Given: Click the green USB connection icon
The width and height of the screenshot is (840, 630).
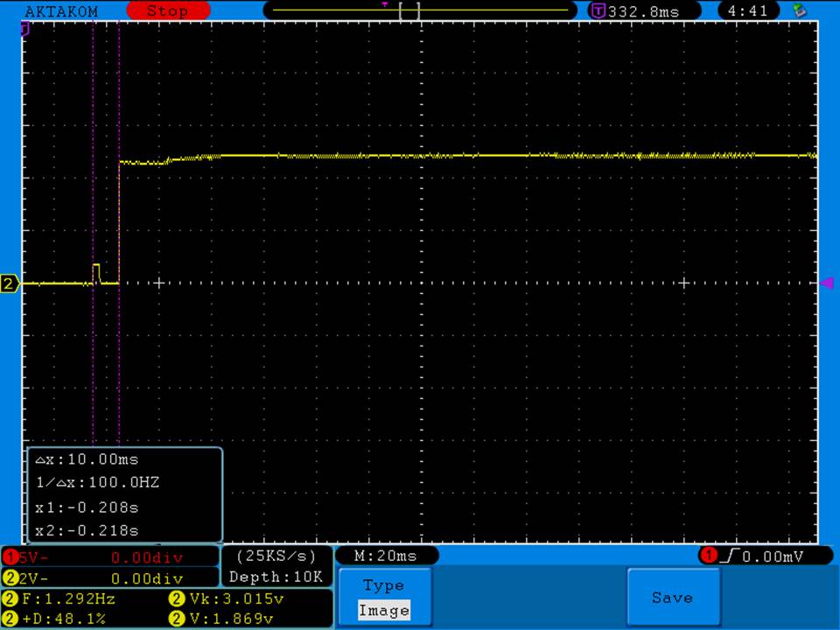Looking at the screenshot, I should 799,11.
